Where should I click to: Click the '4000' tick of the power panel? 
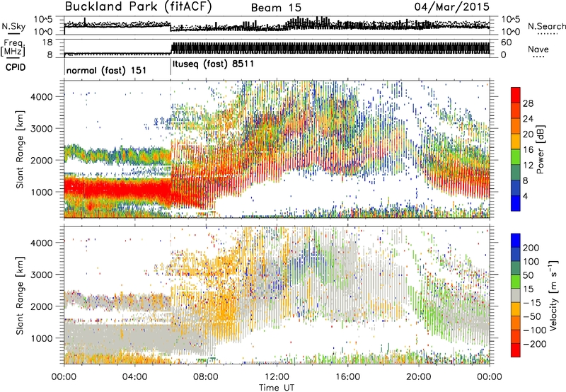click(x=42, y=97)
